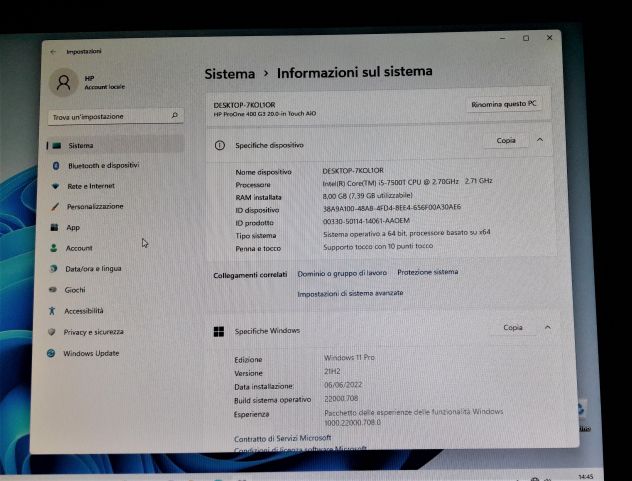Select the Supporto tocco con 10 punti text
This screenshot has width=632, height=481.
pos(378,246)
